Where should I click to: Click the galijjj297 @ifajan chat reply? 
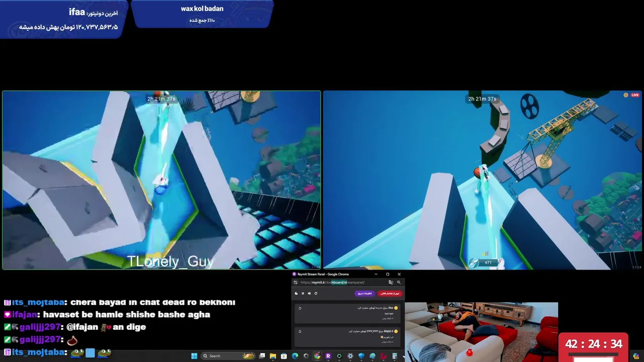pyautogui.click(x=75, y=327)
